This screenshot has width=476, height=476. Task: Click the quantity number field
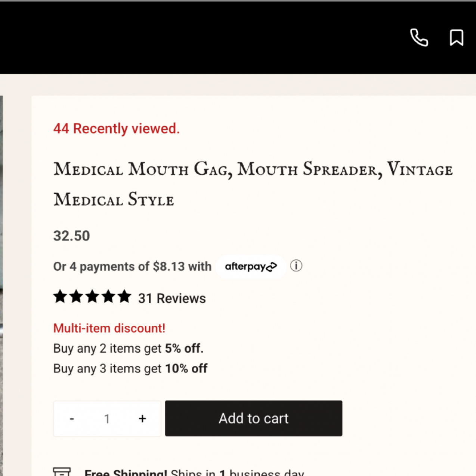107,419
